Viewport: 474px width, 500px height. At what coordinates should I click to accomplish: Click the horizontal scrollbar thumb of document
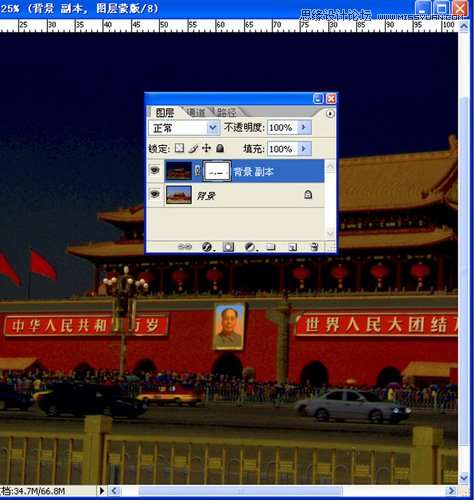pos(240,491)
